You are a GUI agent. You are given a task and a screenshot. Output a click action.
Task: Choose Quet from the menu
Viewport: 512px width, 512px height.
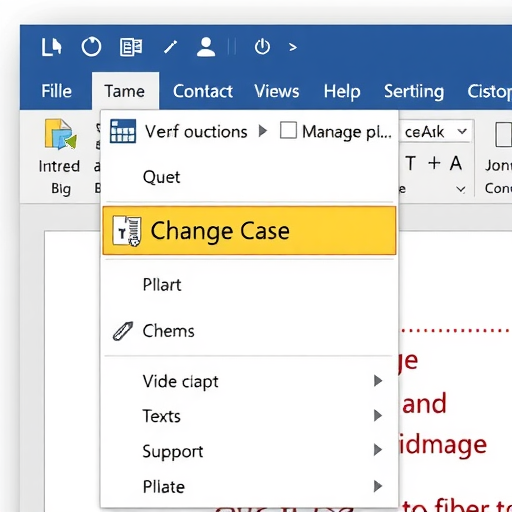pos(161,177)
